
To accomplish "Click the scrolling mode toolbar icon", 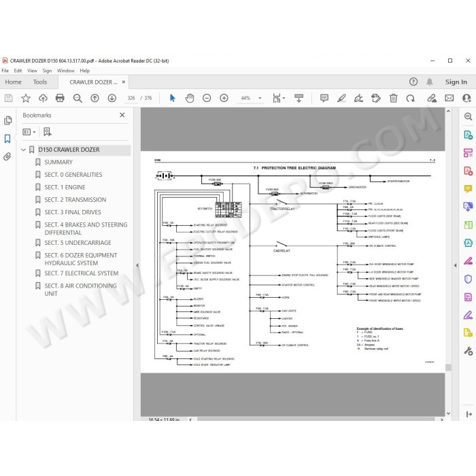I will point(299,98).
